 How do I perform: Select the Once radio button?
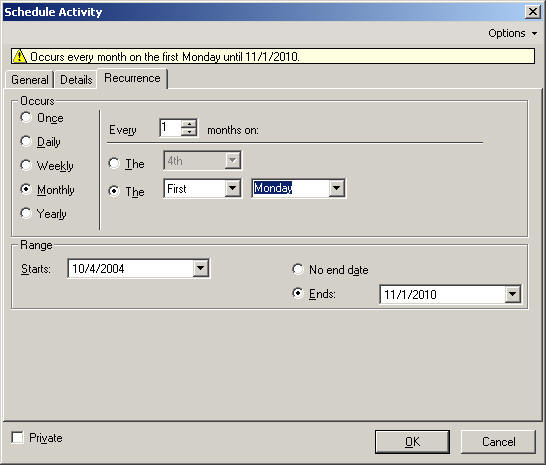(x=26, y=117)
